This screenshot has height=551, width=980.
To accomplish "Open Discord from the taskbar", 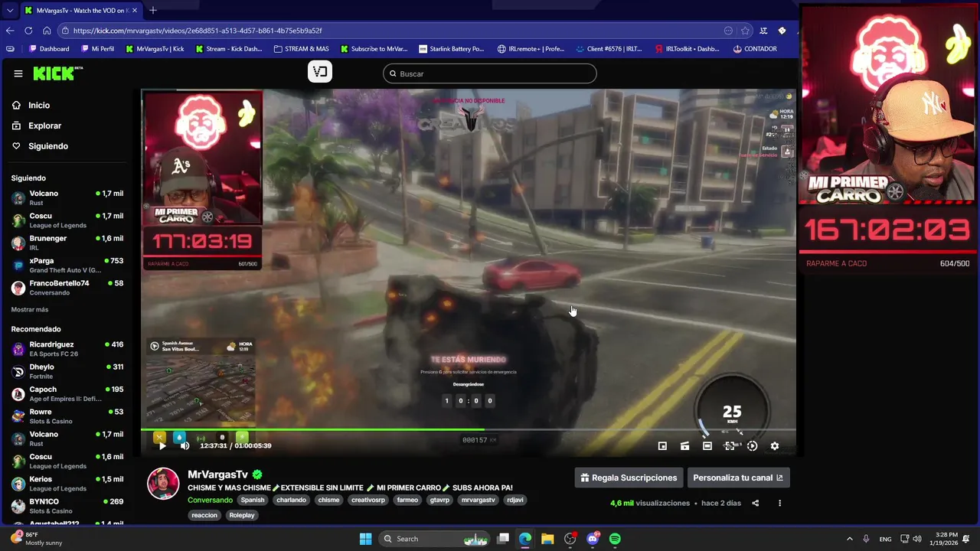I will 593,539.
